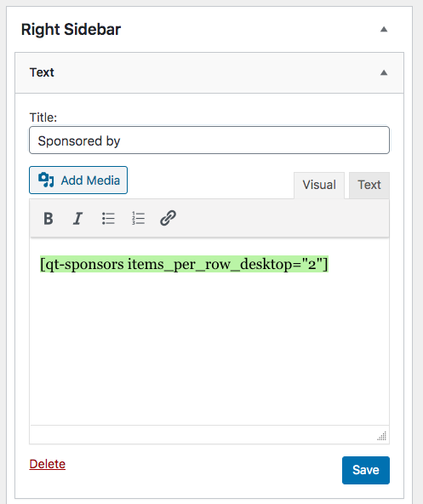The width and height of the screenshot is (423, 504).
Task: Click the Text widget title bar label
Action: (x=42, y=72)
